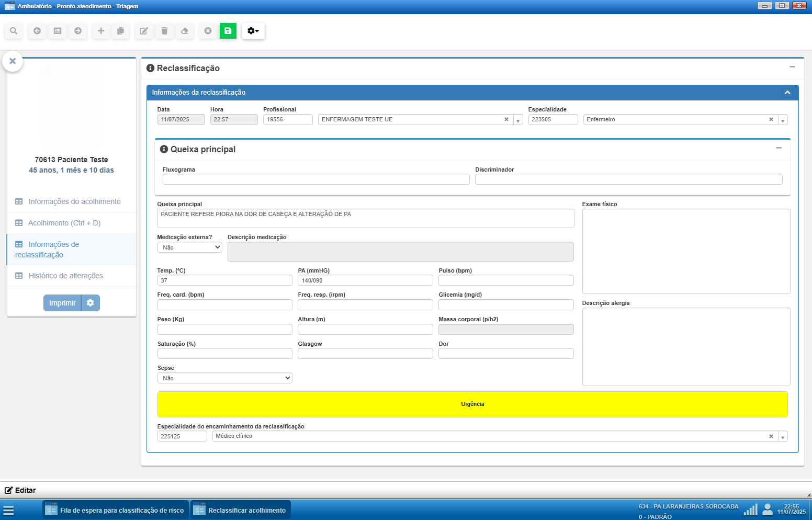Switch to Fila de espera taskbar window
Image resolution: width=812 pixels, height=520 pixels.
[x=115, y=510]
